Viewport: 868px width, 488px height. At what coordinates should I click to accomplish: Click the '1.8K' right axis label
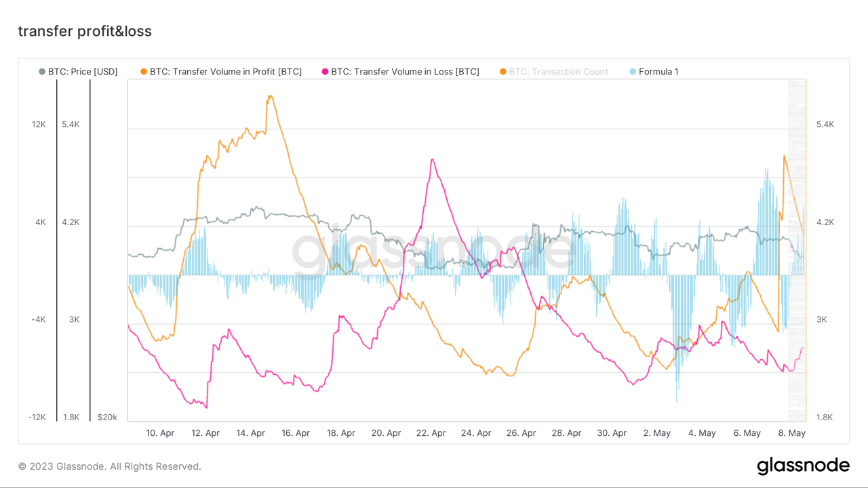pos(825,418)
